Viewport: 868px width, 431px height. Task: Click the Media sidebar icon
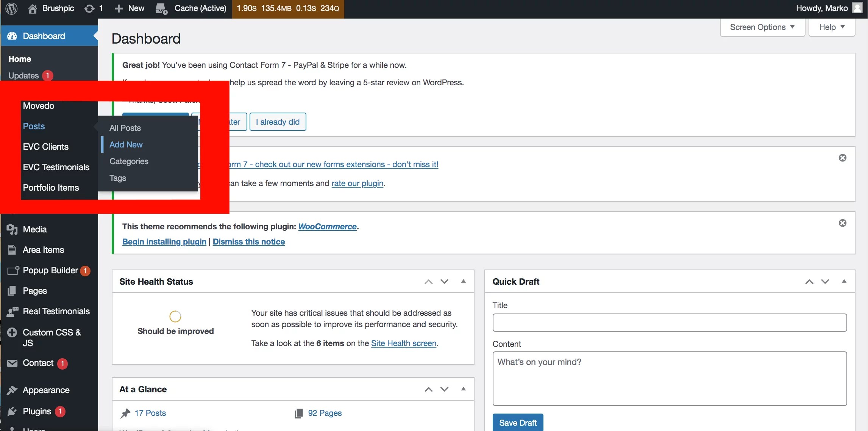(12, 229)
